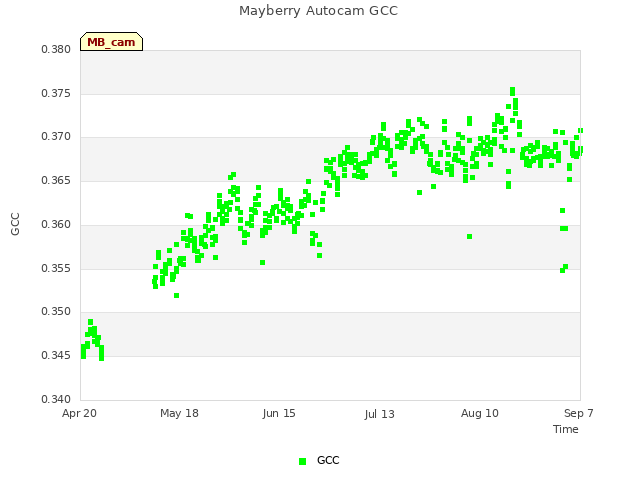
Task: Click the highest data point near 0.3755
Action: pyautogui.click(x=512, y=90)
